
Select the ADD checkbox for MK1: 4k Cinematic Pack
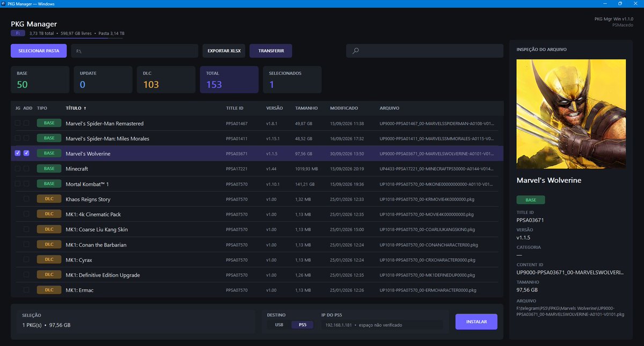(26, 214)
